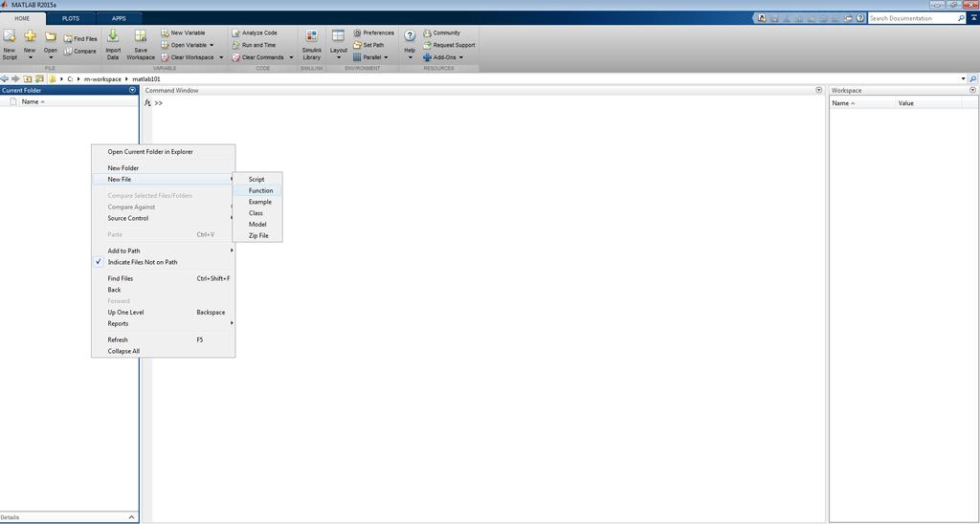Open the Command Window panel actions menu
Screen dimensions: 980x524
click(x=819, y=91)
